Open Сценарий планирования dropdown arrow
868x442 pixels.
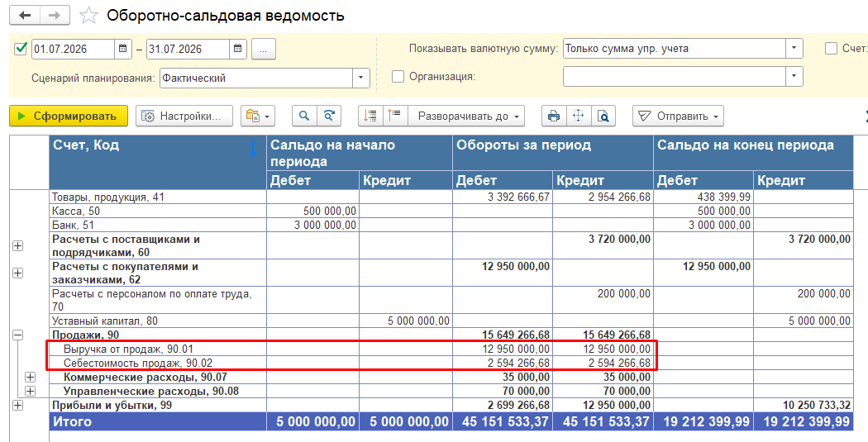point(361,78)
